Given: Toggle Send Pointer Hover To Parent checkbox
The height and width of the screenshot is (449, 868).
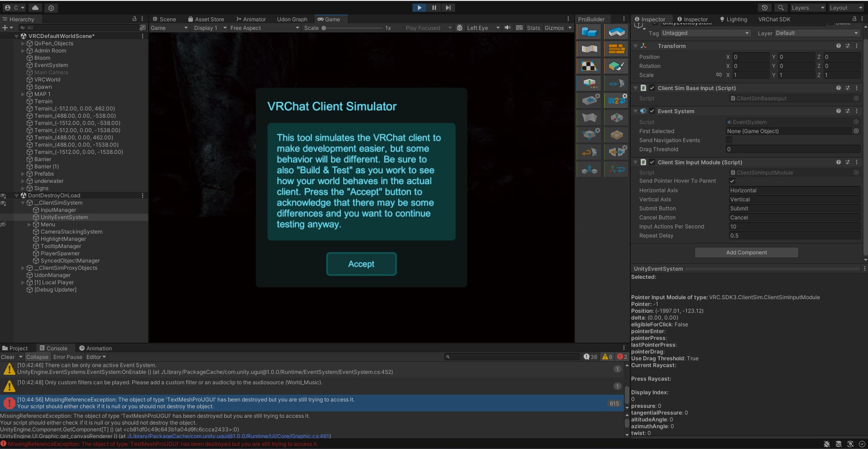Looking at the screenshot, I should click(x=732, y=181).
